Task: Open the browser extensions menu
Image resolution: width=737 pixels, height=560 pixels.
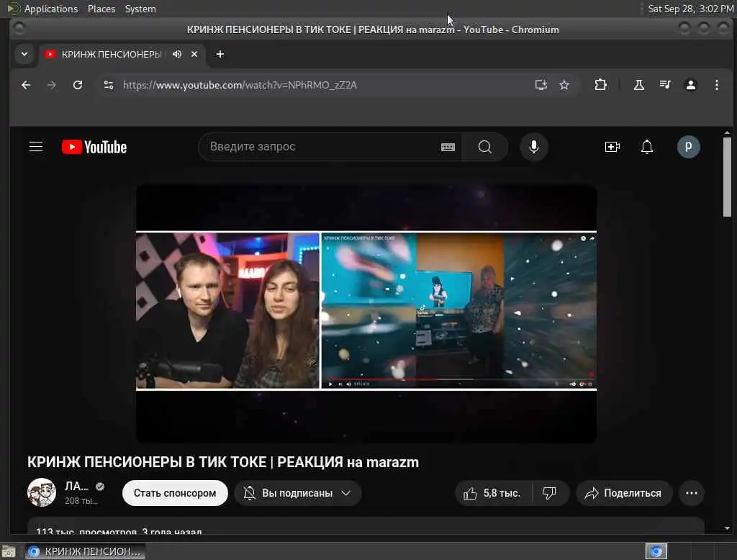Action: [x=600, y=85]
